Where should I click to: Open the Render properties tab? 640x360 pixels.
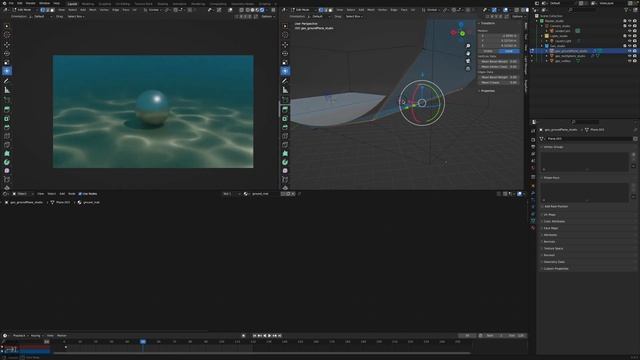(x=533, y=140)
